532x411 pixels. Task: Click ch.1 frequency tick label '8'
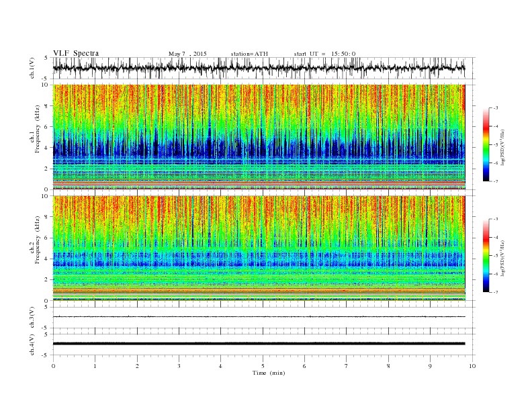point(46,106)
